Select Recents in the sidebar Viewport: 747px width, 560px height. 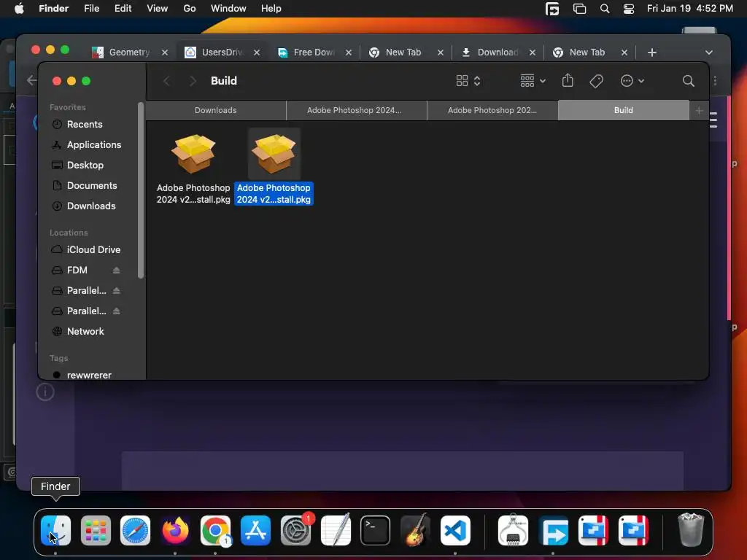[x=85, y=124]
